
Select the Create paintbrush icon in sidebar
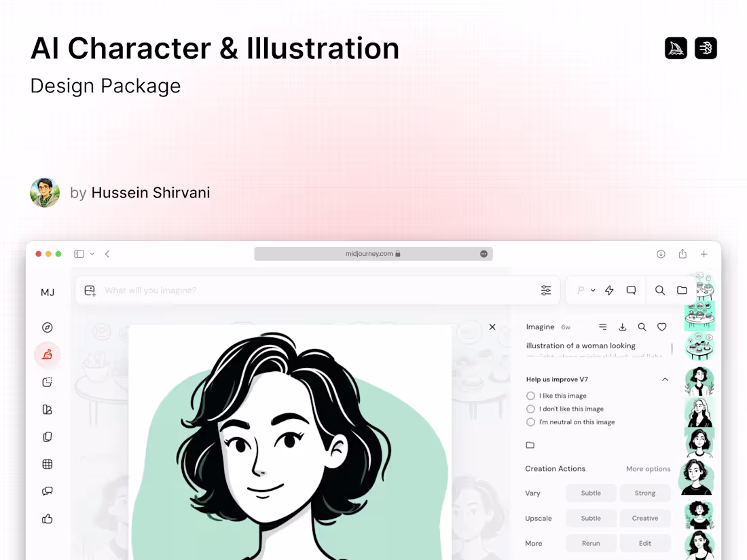coord(47,355)
